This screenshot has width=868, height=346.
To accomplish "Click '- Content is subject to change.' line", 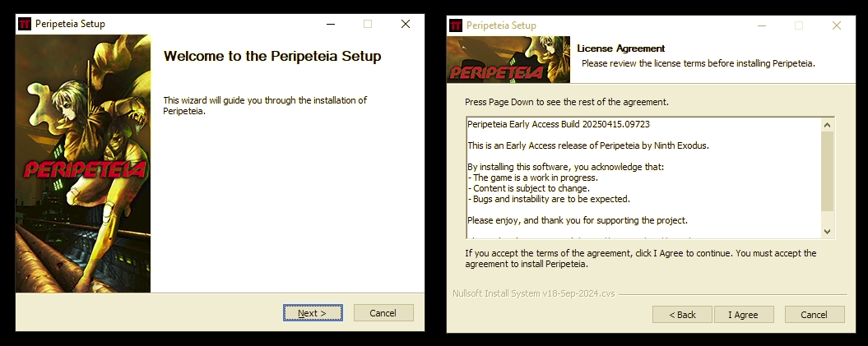I will click(529, 188).
